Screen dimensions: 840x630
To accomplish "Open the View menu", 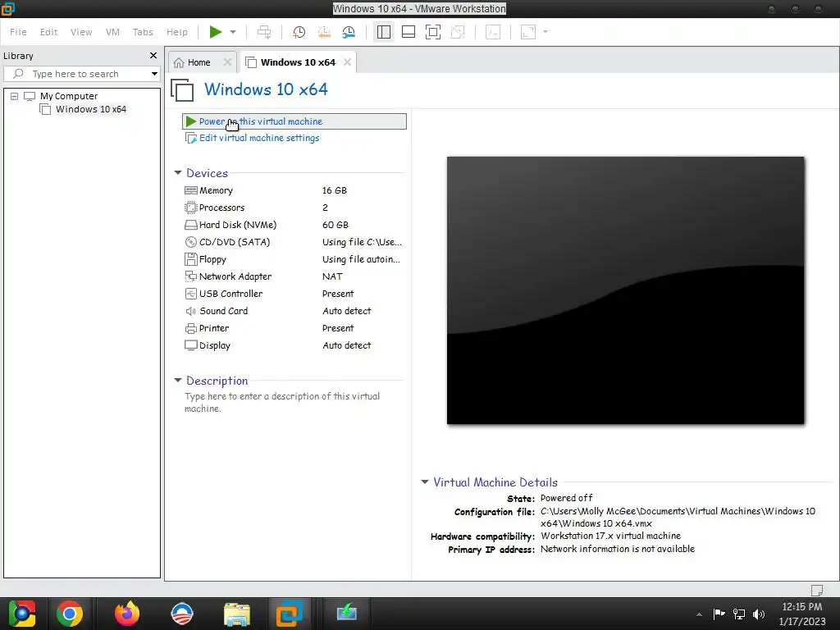I will 81,32.
